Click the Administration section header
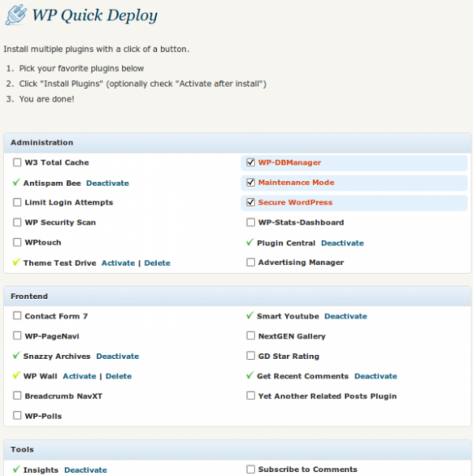The width and height of the screenshot is (473, 476). pyautogui.click(x=237, y=142)
